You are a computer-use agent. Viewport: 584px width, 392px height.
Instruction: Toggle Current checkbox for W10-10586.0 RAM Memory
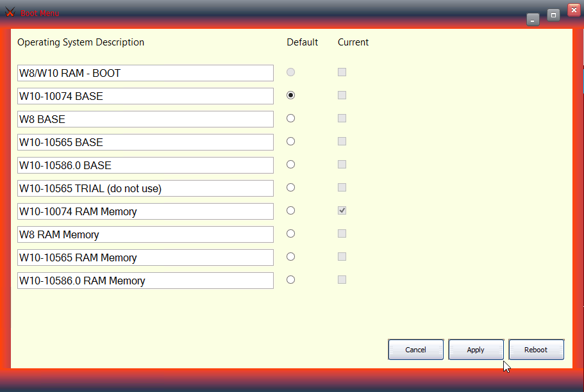click(x=342, y=280)
